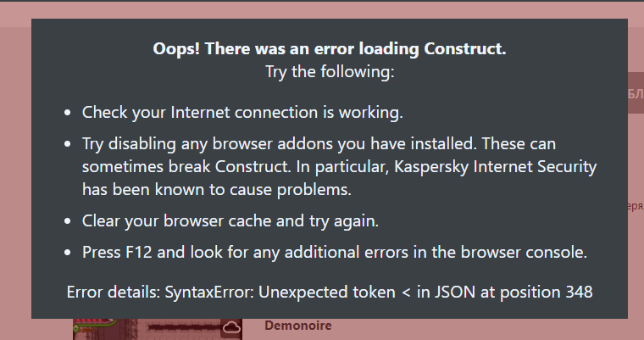Click 'has been known to cause problems' line

(216, 190)
